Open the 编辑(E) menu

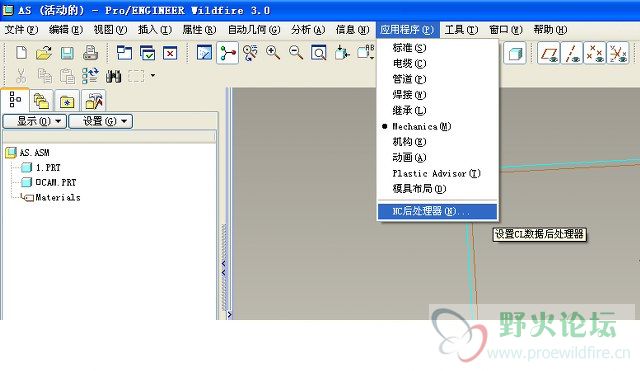tap(66, 30)
